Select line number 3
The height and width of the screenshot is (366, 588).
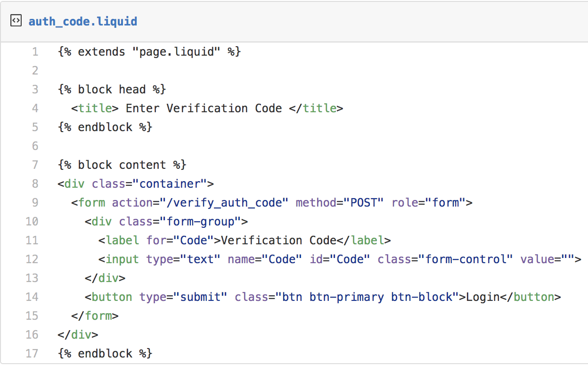[35, 90]
